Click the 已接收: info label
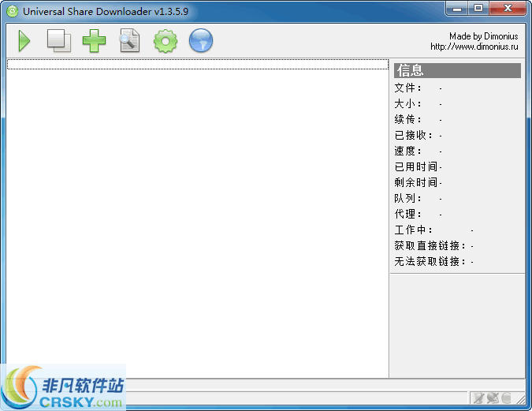This screenshot has height=411, width=532. pos(413,135)
